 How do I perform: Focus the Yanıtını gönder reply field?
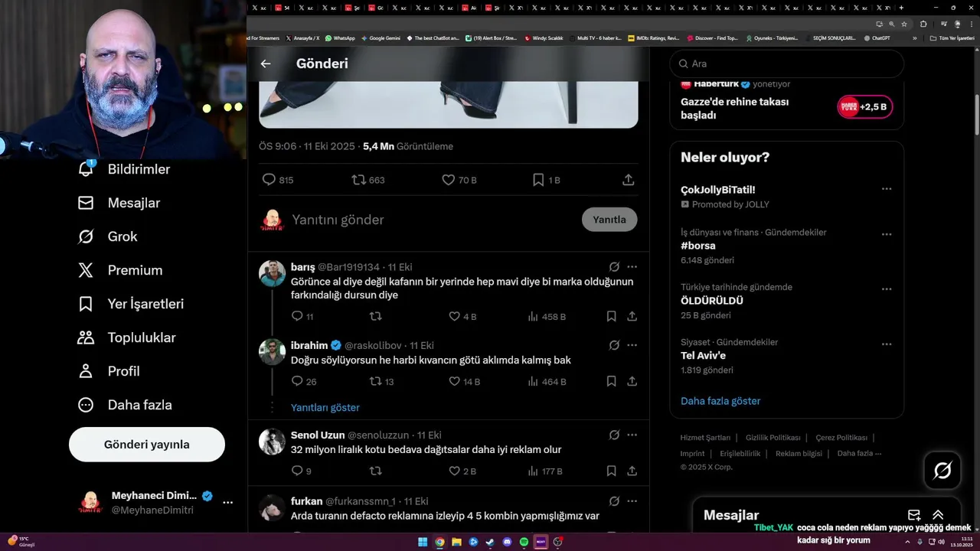point(433,220)
